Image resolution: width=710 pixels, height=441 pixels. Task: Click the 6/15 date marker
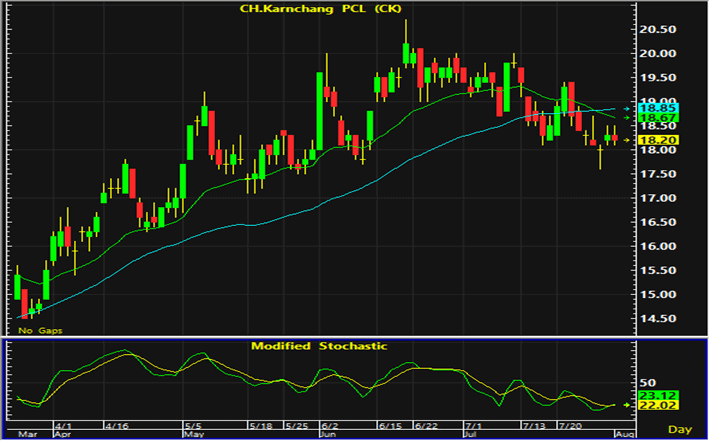[x=390, y=426]
